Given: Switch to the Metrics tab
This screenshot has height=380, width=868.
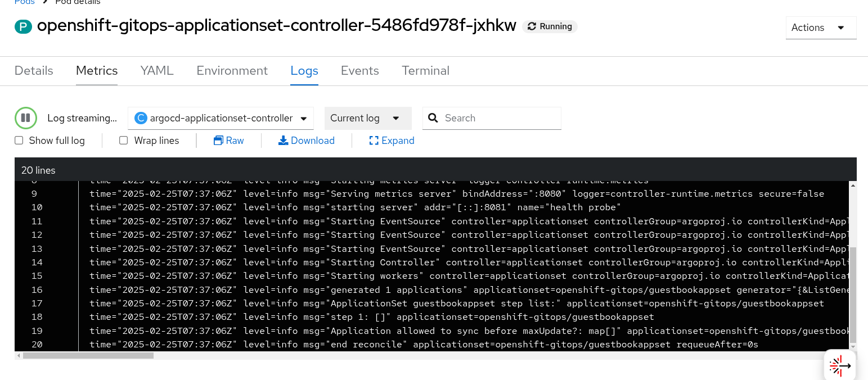Looking at the screenshot, I should 97,71.
